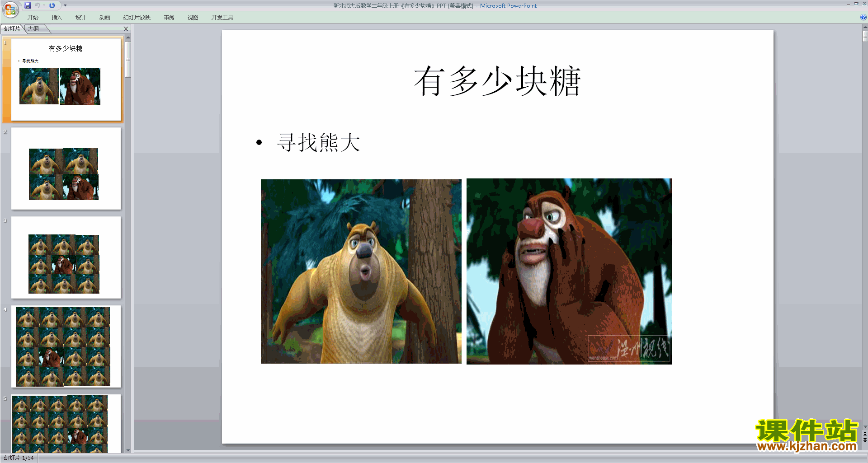Open the Customize Quick Access Toolbar dropdown
This screenshot has height=463, width=868.
(x=65, y=5)
